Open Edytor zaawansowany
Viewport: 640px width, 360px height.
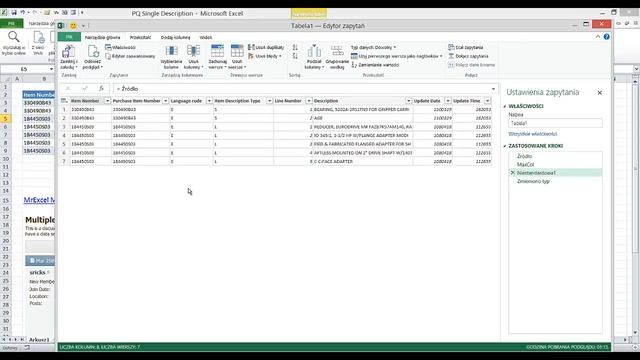point(131,56)
